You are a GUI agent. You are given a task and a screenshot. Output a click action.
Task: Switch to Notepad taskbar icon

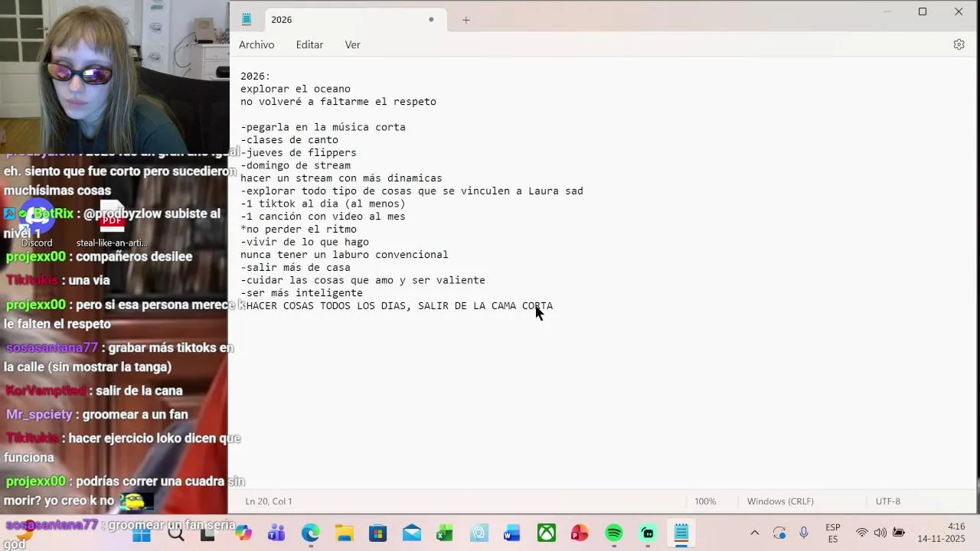[681, 533]
